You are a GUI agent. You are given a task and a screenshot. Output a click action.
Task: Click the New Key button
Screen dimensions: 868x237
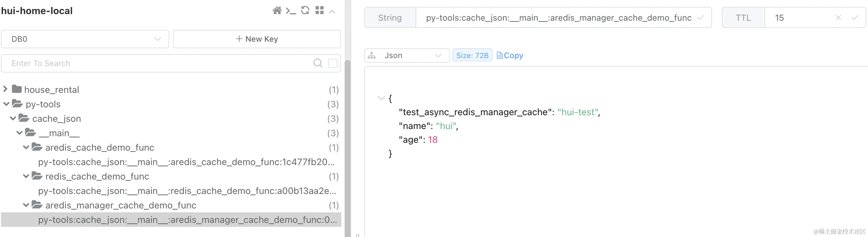pyautogui.click(x=257, y=39)
